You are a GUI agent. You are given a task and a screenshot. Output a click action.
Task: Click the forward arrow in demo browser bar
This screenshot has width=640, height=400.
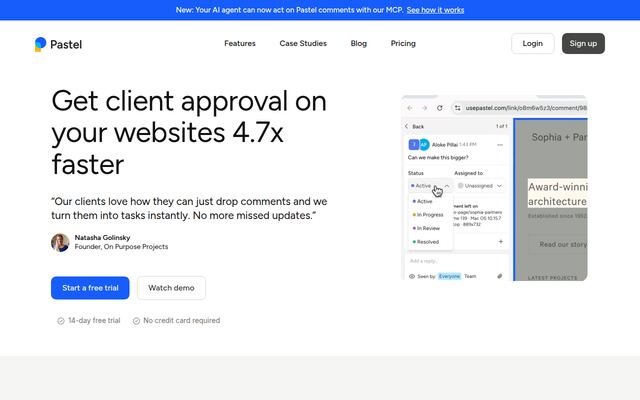pyautogui.click(x=424, y=108)
